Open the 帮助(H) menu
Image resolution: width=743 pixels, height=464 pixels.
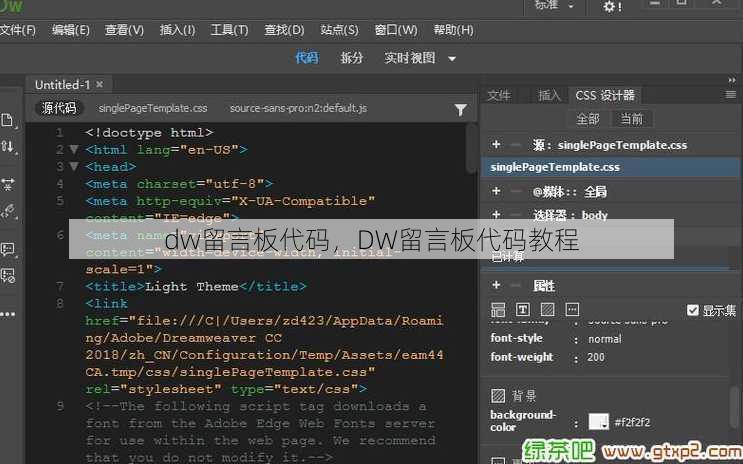tap(453, 30)
